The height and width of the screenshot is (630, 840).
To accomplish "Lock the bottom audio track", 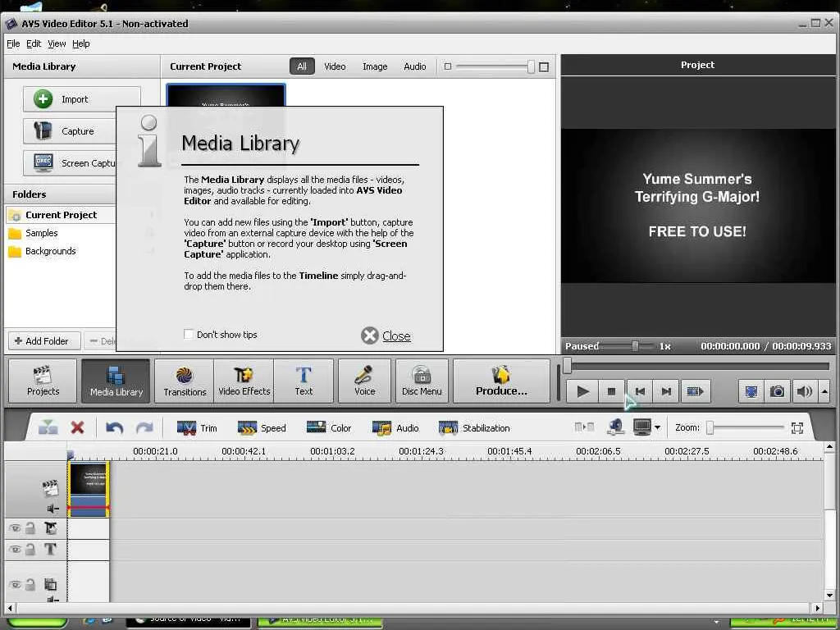I will (30, 584).
